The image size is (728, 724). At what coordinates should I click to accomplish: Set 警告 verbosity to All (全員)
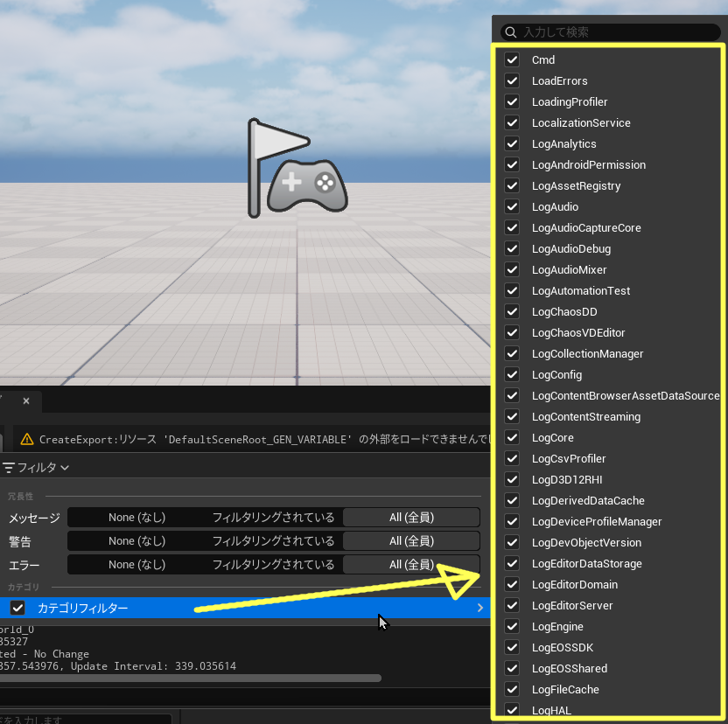click(411, 541)
